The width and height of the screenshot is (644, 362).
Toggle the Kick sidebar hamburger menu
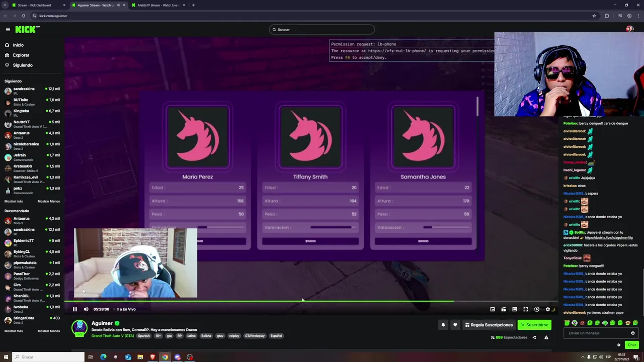[x=8, y=30]
